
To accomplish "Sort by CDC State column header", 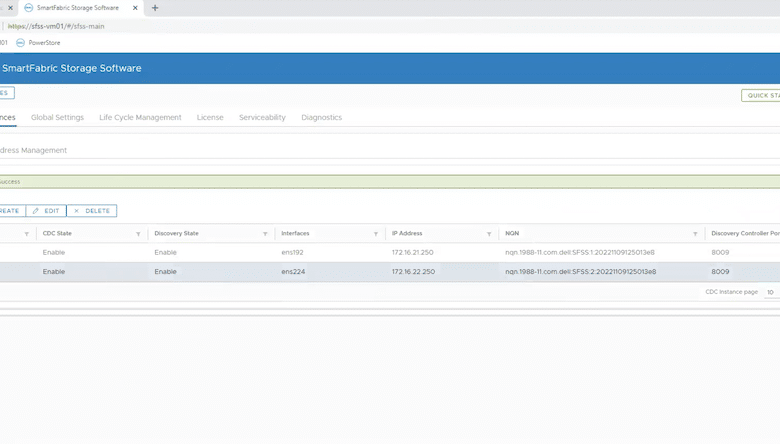I will point(57,233).
